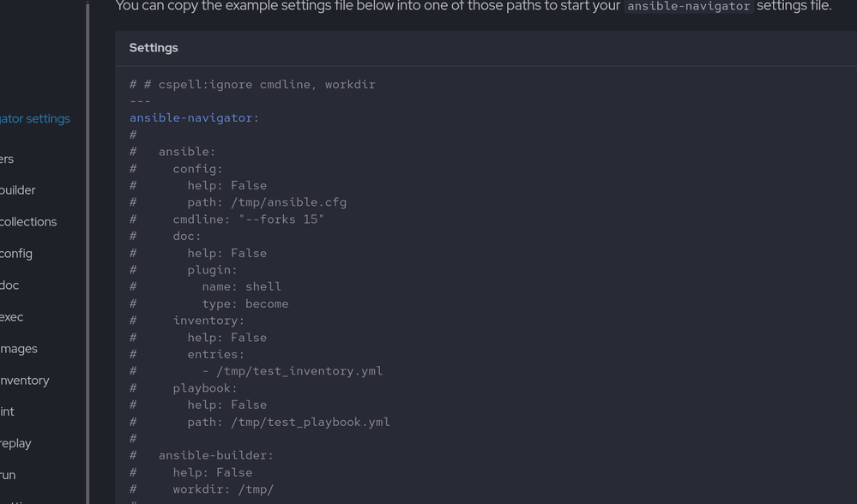The height and width of the screenshot is (504, 857).
Task: Click the /tmp/test_inventory.yml entry line
Action: pyautogui.click(x=293, y=371)
